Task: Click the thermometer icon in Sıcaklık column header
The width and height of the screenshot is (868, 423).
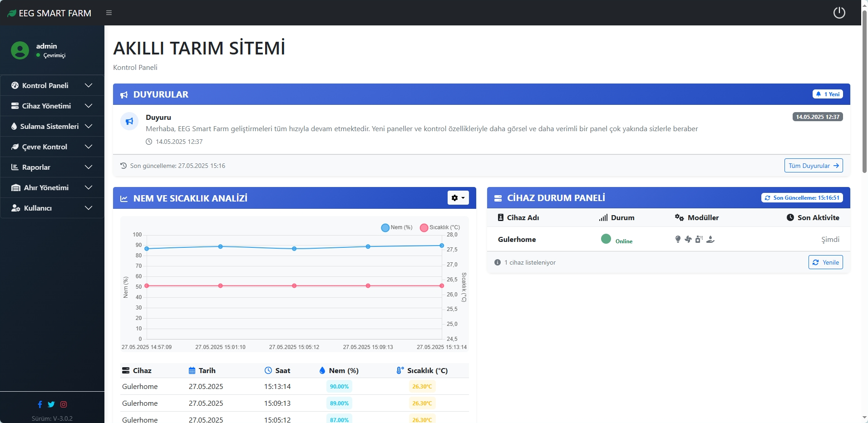Action: pos(400,370)
